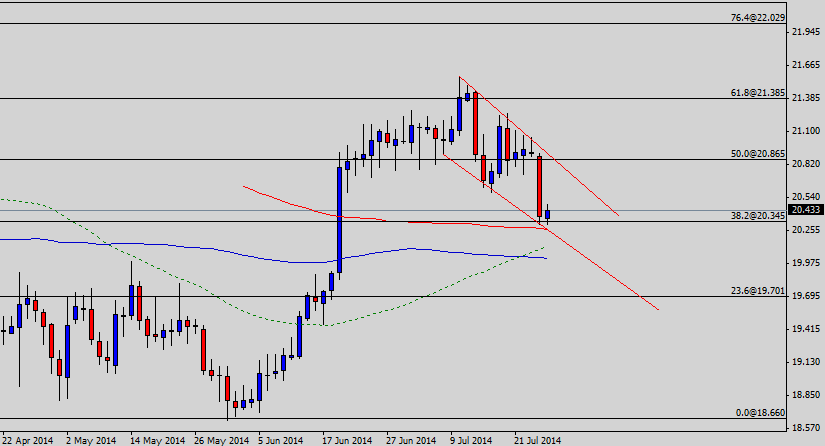The width and height of the screenshot is (825, 446).
Task: Click the 17 Jun 2014 date label
Action: click(347, 439)
